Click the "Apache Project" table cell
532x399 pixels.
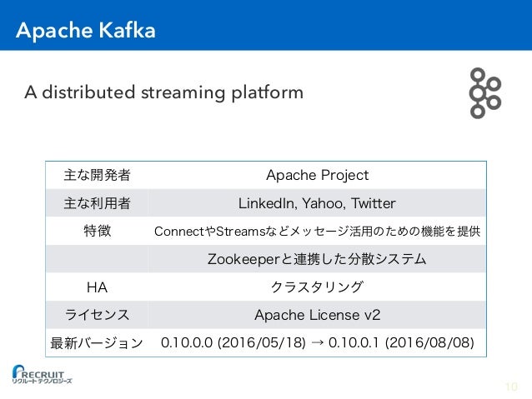click(317, 175)
